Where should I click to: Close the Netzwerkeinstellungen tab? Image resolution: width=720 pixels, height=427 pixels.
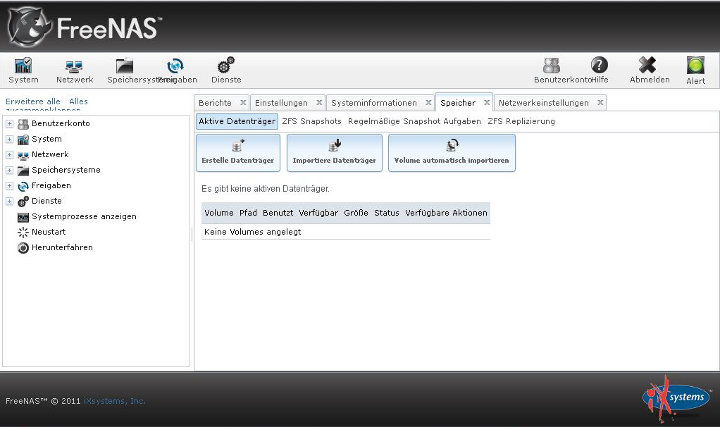(x=600, y=102)
